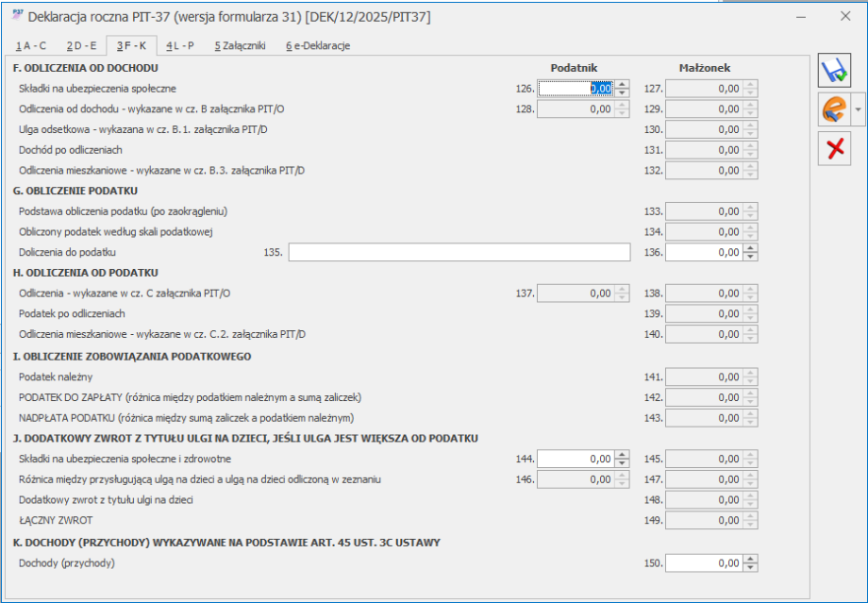Click field 144 social and health contributions

[576, 459]
